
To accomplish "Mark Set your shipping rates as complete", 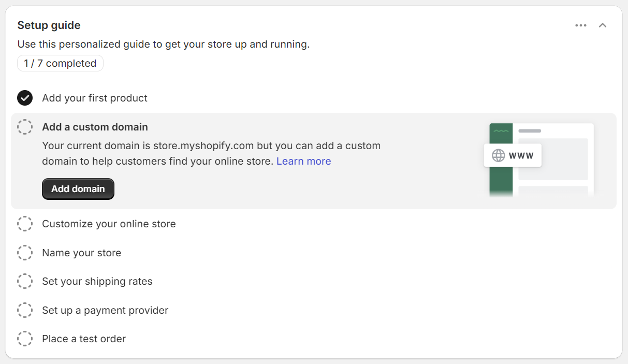I will (x=25, y=281).
